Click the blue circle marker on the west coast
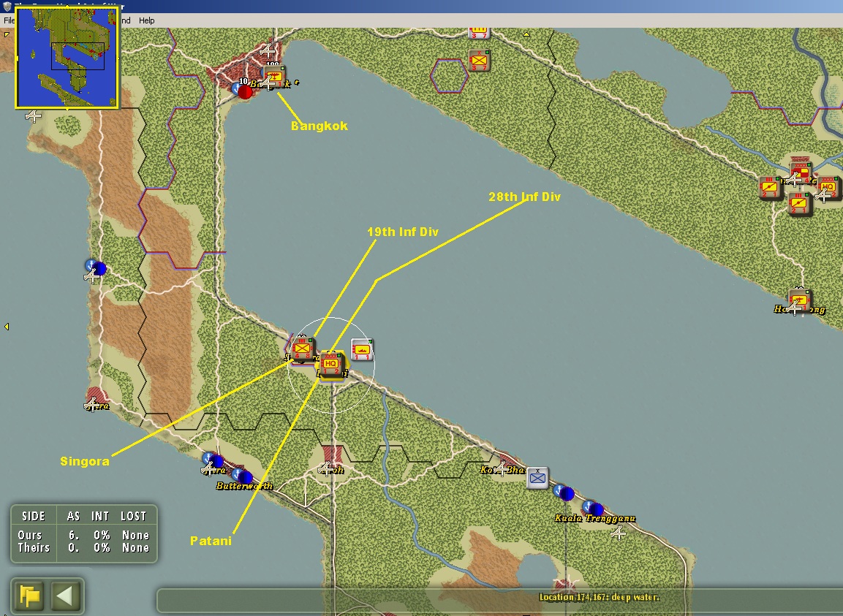Viewport: 843px width, 616px height. (x=99, y=267)
